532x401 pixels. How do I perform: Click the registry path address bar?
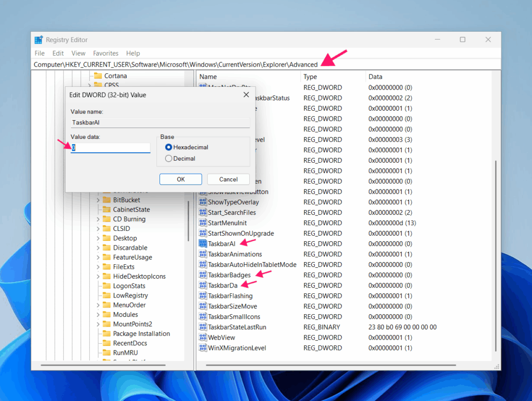point(266,64)
